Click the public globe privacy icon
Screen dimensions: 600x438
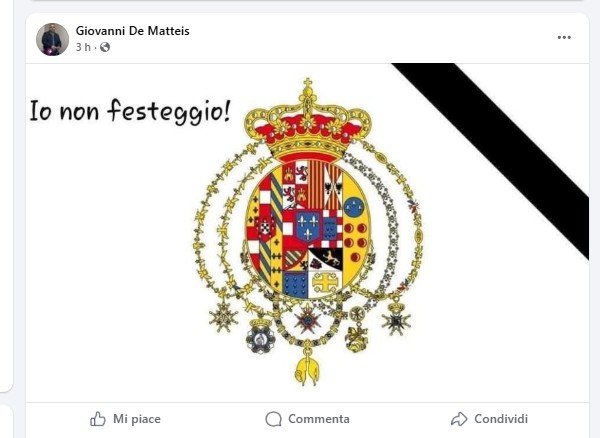105,47
